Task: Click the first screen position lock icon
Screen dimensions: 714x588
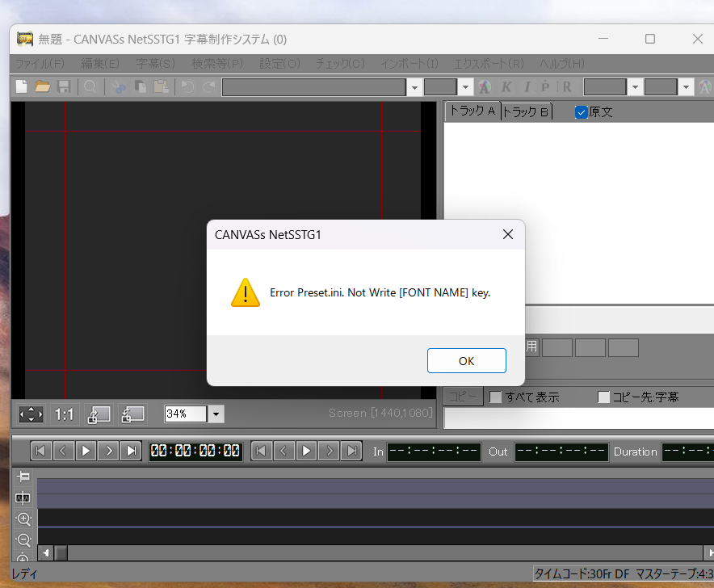Action: (x=99, y=414)
